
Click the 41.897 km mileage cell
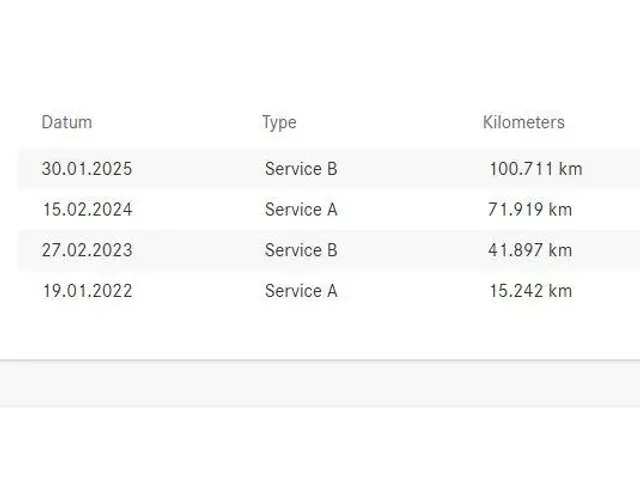pos(530,250)
